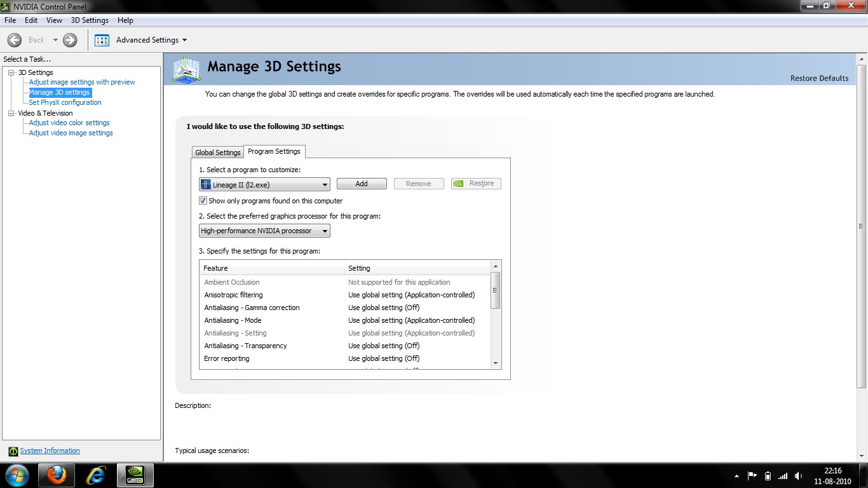868x488 pixels.
Task: Click the network signal tray icon
Action: click(783, 476)
